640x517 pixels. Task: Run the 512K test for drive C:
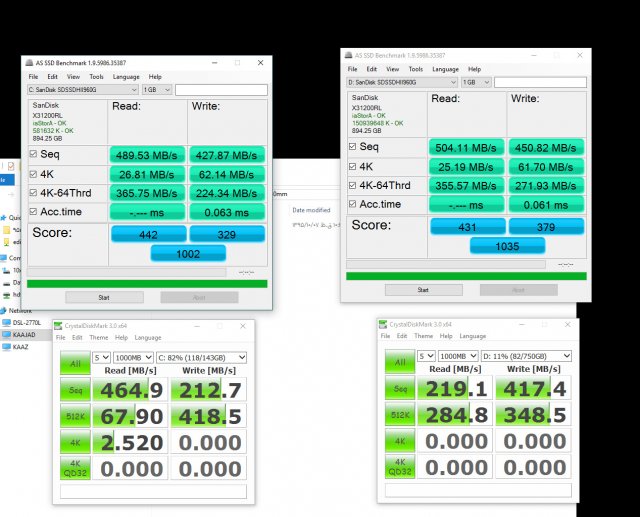coord(75,415)
